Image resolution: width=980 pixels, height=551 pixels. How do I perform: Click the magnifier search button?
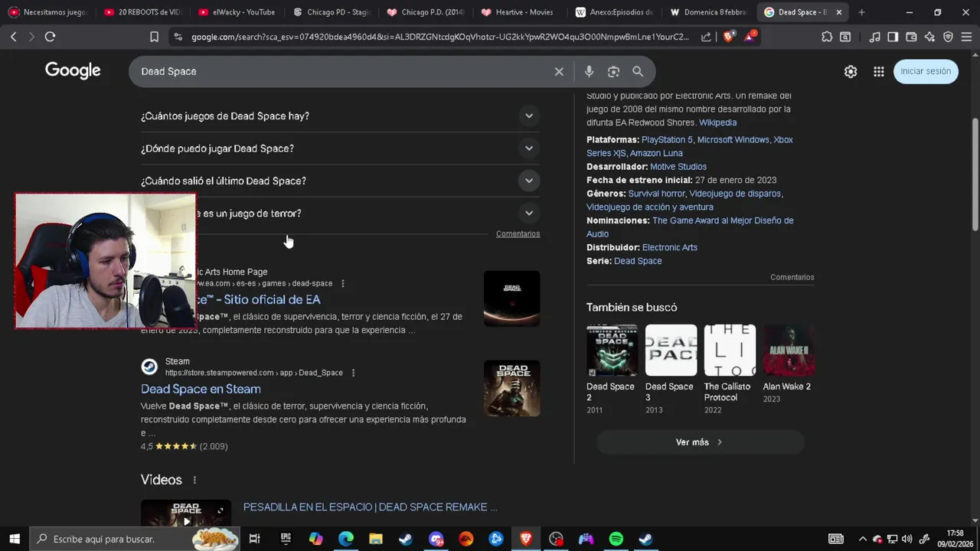638,71
